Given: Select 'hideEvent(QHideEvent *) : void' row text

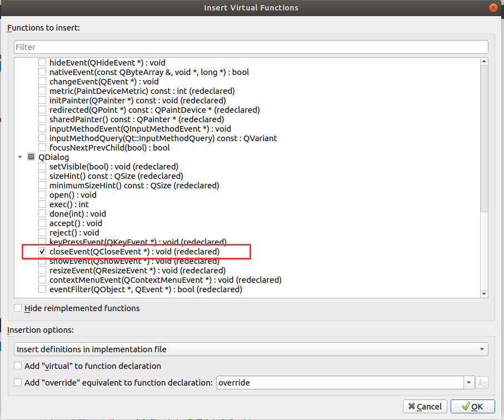Looking at the screenshot, I should (x=107, y=63).
